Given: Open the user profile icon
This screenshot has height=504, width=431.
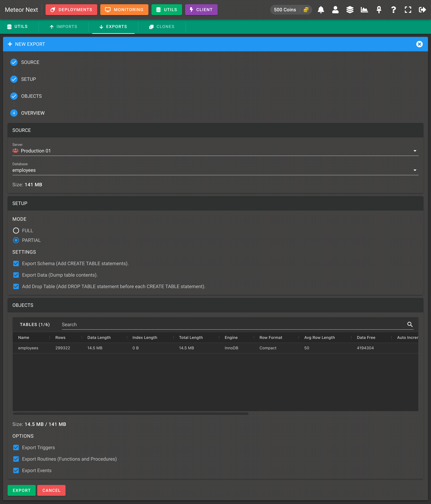Looking at the screenshot, I should coord(335,10).
